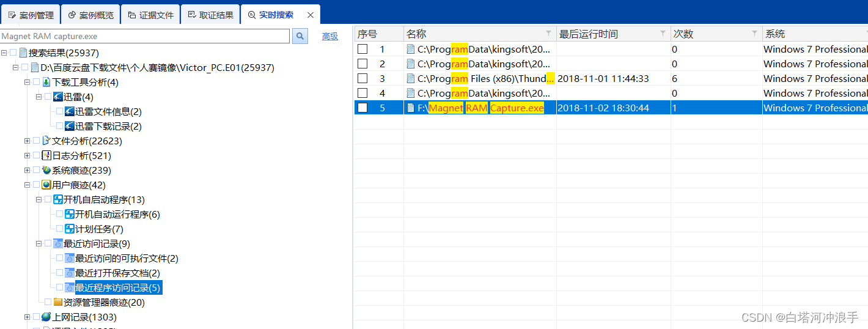Image resolution: width=868 pixels, height=329 pixels.
Task: Click the icon of 开机自启动程序(13)
Action: click(58, 199)
